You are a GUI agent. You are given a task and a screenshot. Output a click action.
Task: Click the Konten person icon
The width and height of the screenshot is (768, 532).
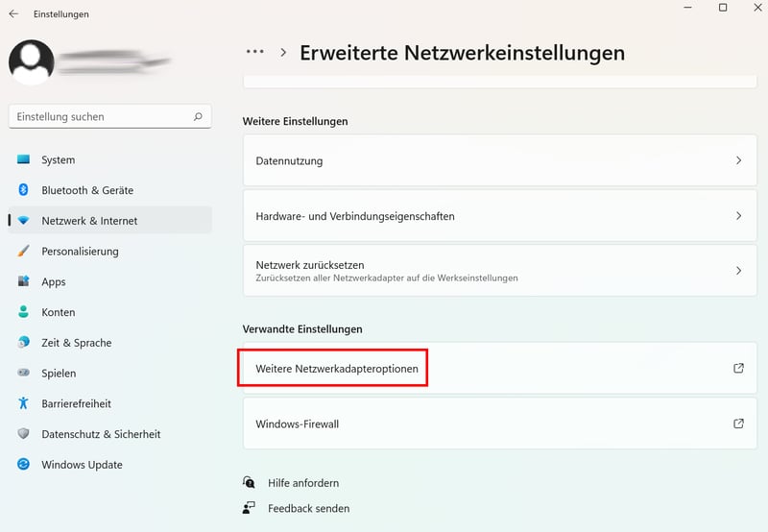pyautogui.click(x=24, y=312)
